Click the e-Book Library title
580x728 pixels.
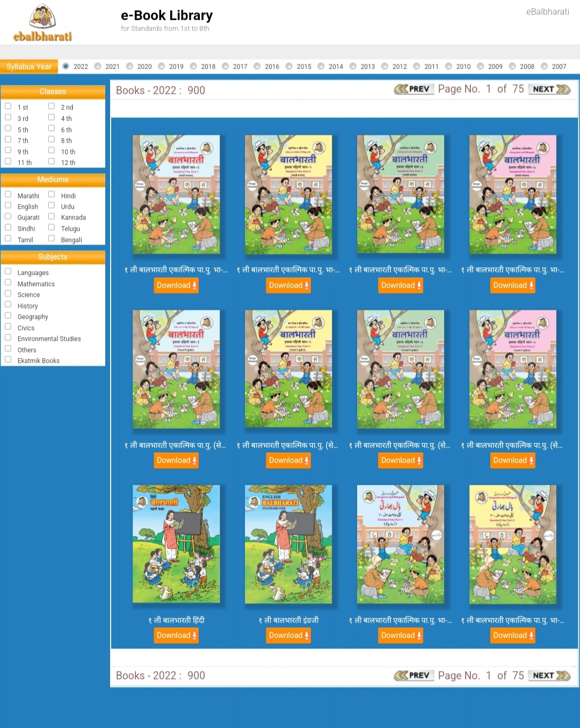(166, 16)
